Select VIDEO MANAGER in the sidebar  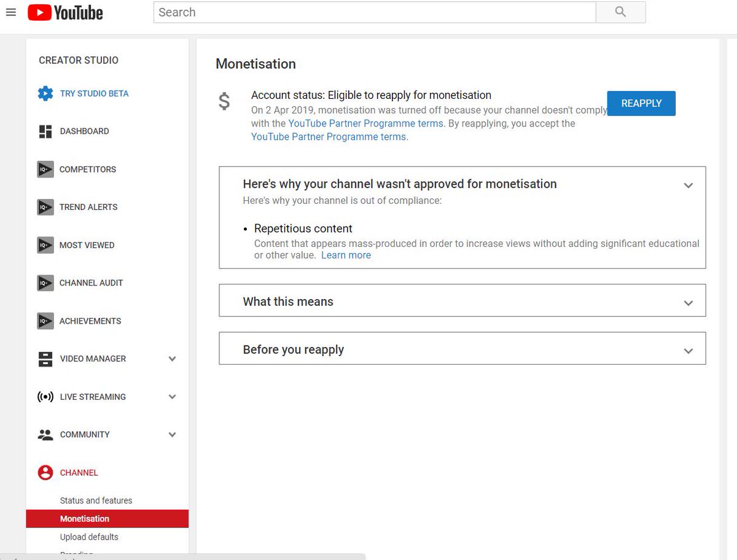pos(93,359)
